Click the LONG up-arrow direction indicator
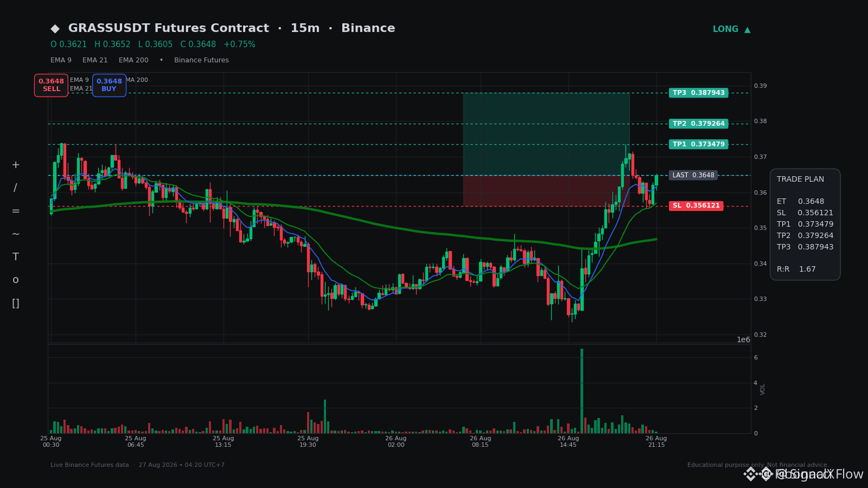Image resolution: width=868 pixels, height=488 pixels. point(731,29)
